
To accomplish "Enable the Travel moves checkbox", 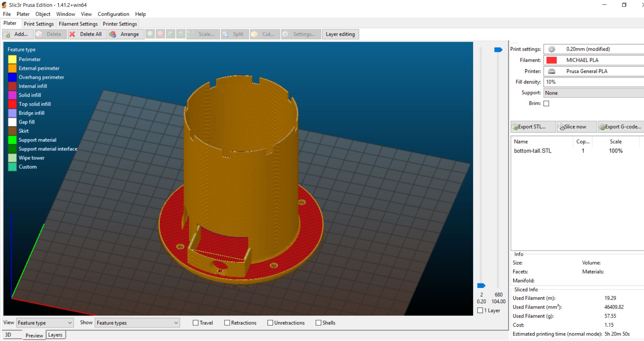I will pyautogui.click(x=196, y=323).
